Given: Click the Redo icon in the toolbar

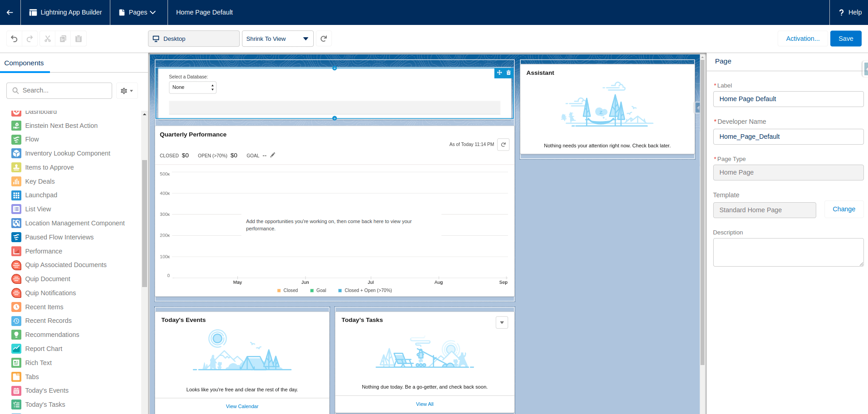Looking at the screenshot, I should (30, 39).
